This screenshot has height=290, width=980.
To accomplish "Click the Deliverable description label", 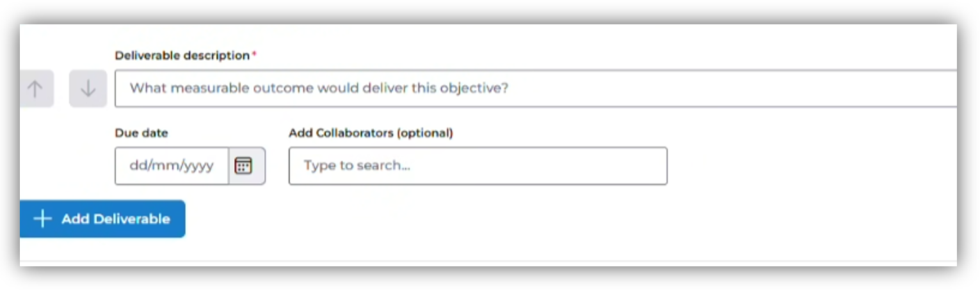I will coord(182,56).
